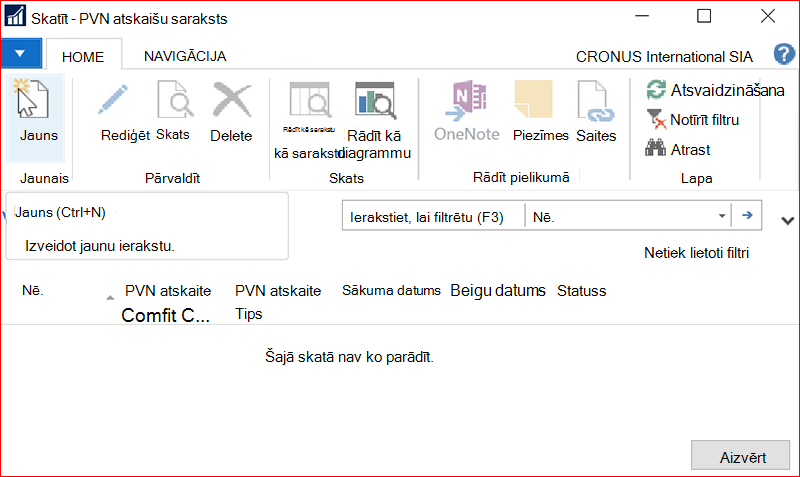Minimize the window
Image resolution: width=800 pixels, height=477 pixels.
[x=642, y=16]
